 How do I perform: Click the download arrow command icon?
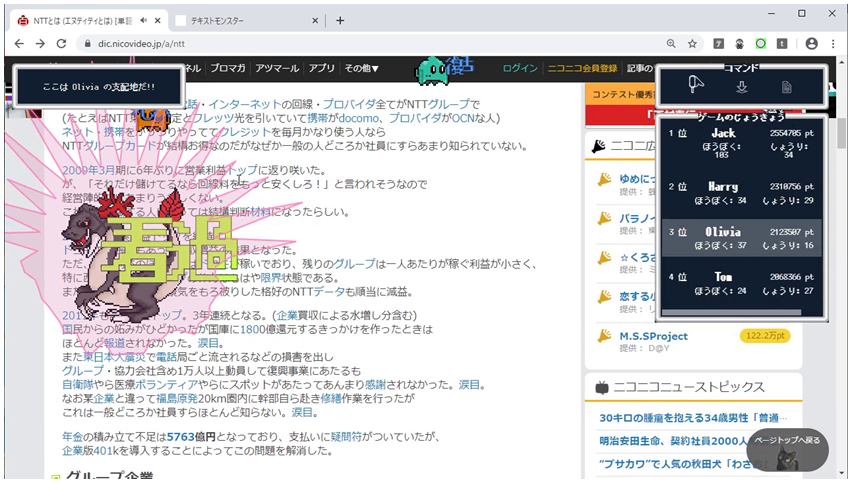tap(742, 87)
